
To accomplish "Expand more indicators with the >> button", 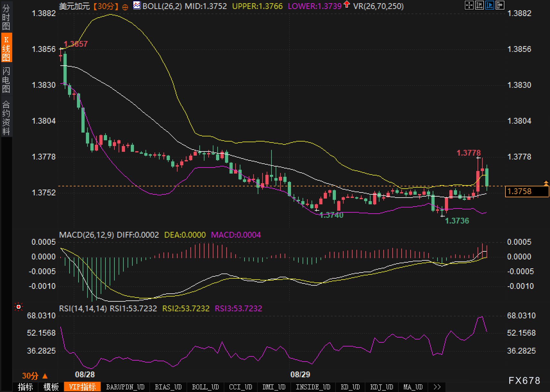I will point(437,387).
